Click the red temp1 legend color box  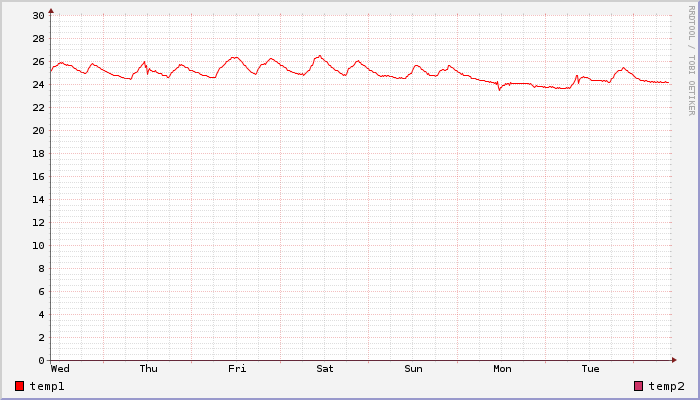(x=20, y=386)
